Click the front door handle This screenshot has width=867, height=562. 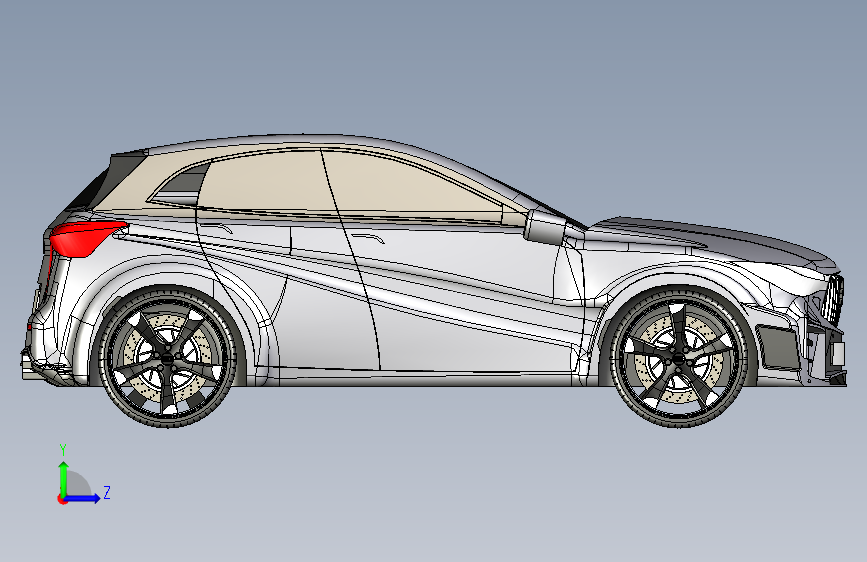point(369,238)
